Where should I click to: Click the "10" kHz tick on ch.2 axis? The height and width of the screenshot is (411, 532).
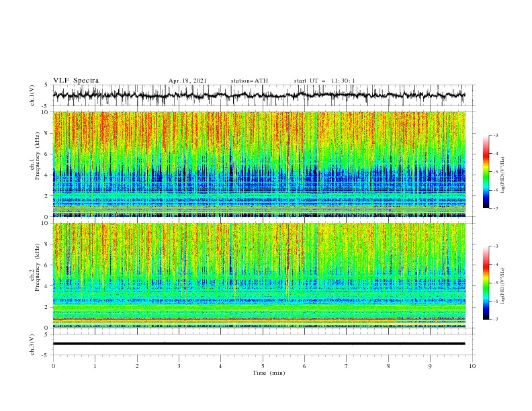point(46,223)
